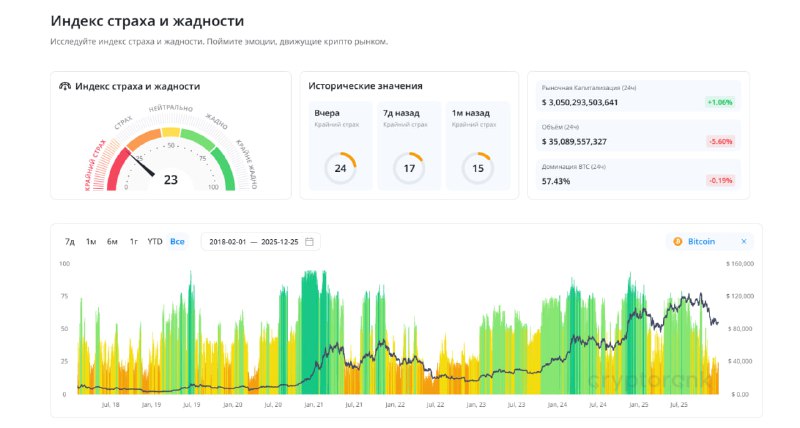Click the circular gauge showing 24

click(340, 168)
